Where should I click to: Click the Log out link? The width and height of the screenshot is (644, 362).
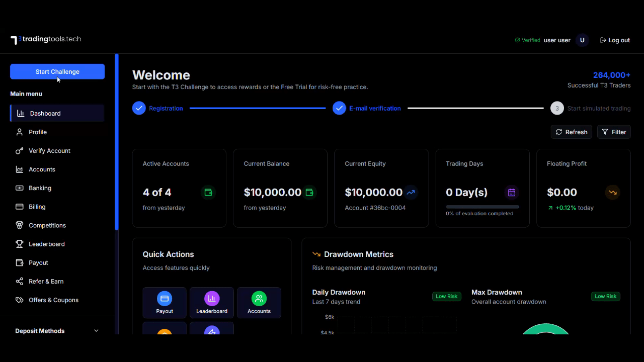pos(615,40)
